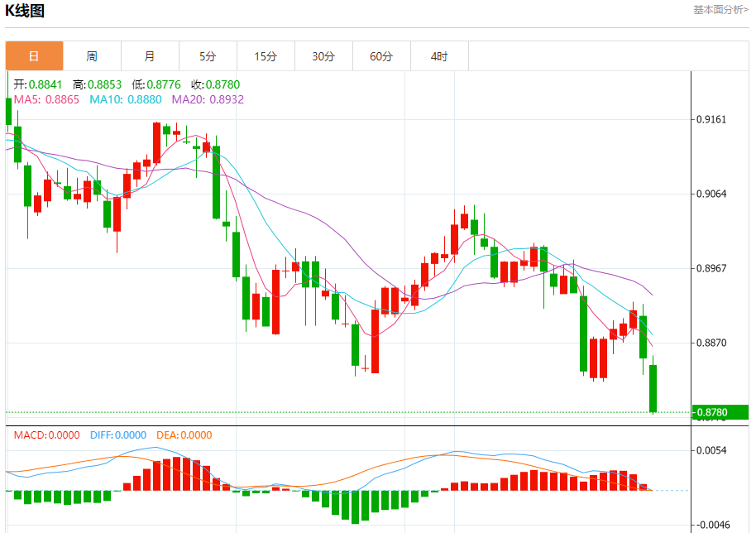Click the 0.8870 price axis label
Screen dimensions: 756x533
click(711, 343)
